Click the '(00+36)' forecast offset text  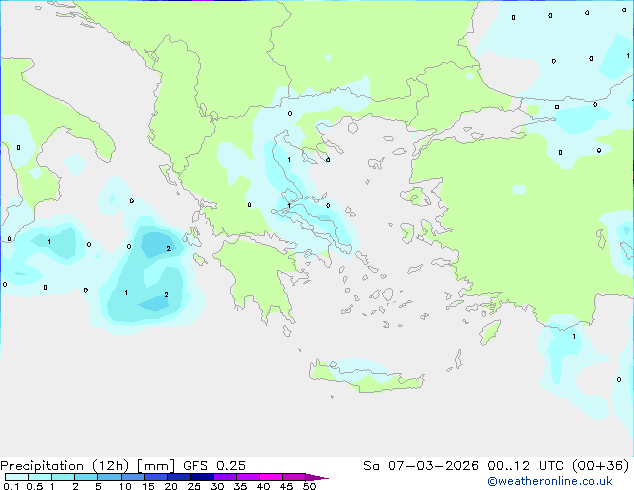point(600,466)
